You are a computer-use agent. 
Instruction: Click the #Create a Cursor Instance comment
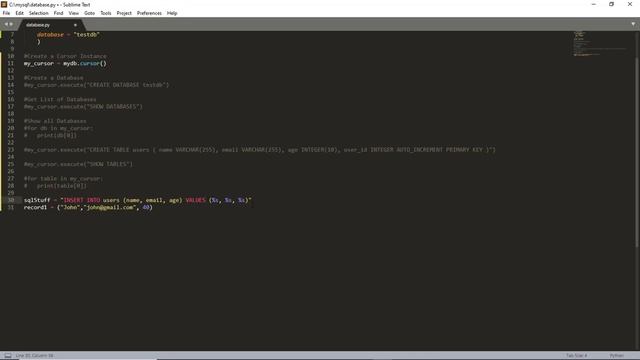point(65,56)
